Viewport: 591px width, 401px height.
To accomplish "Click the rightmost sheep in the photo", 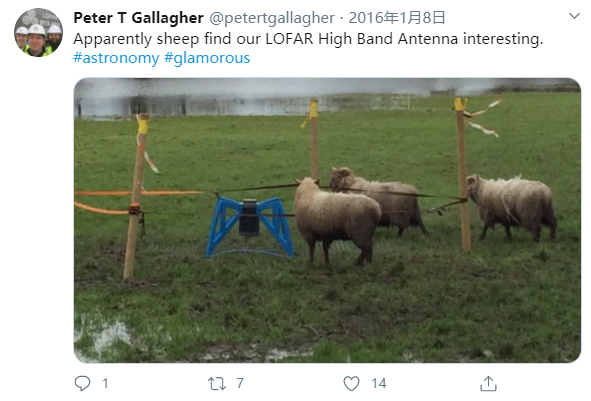I will tap(511, 207).
